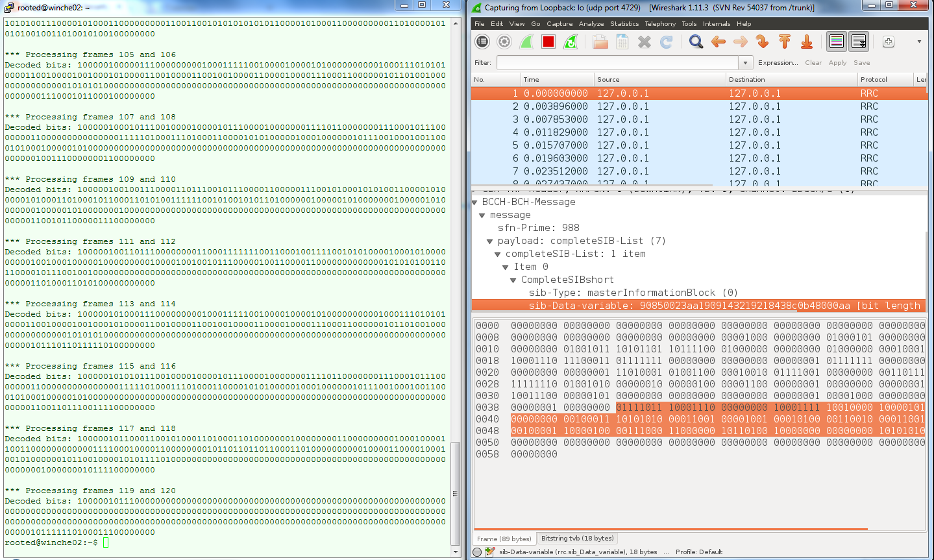Switch to Frame (89 bytes) tab

pos(504,539)
